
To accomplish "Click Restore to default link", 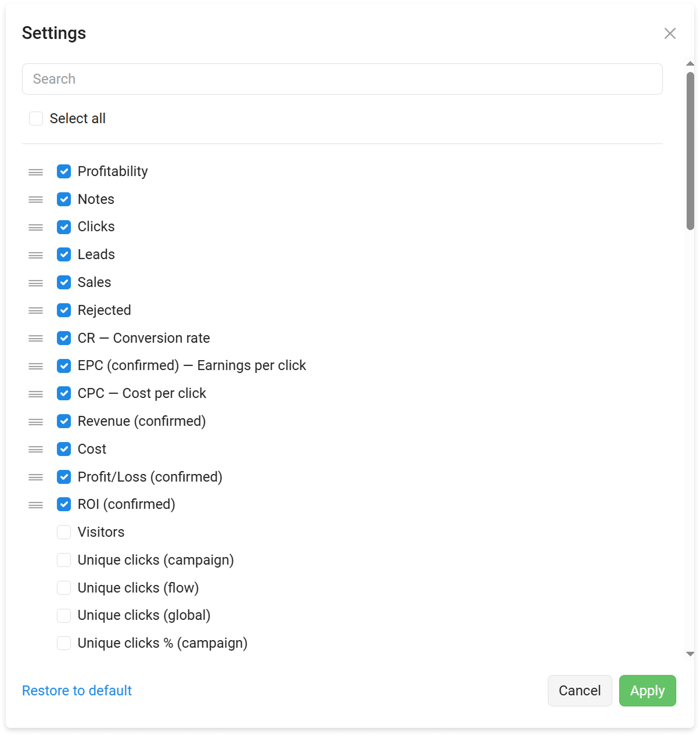I will click(77, 691).
